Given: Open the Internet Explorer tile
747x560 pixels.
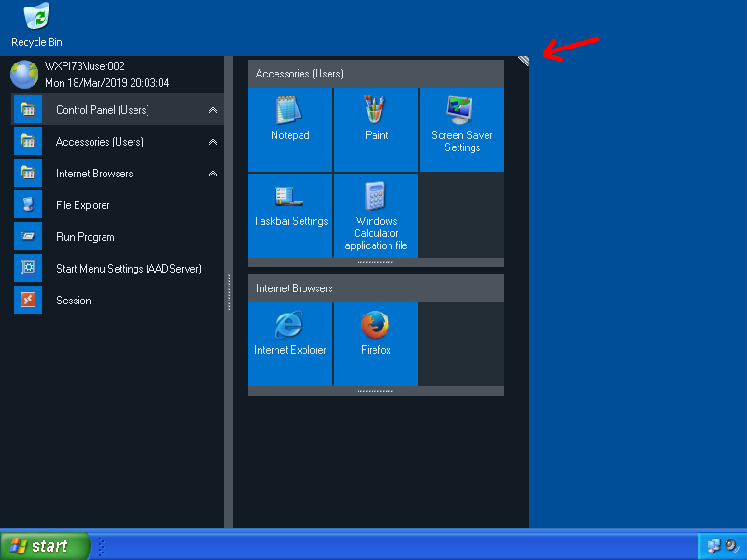Looking at the screenshot, I should pos(290,344).
